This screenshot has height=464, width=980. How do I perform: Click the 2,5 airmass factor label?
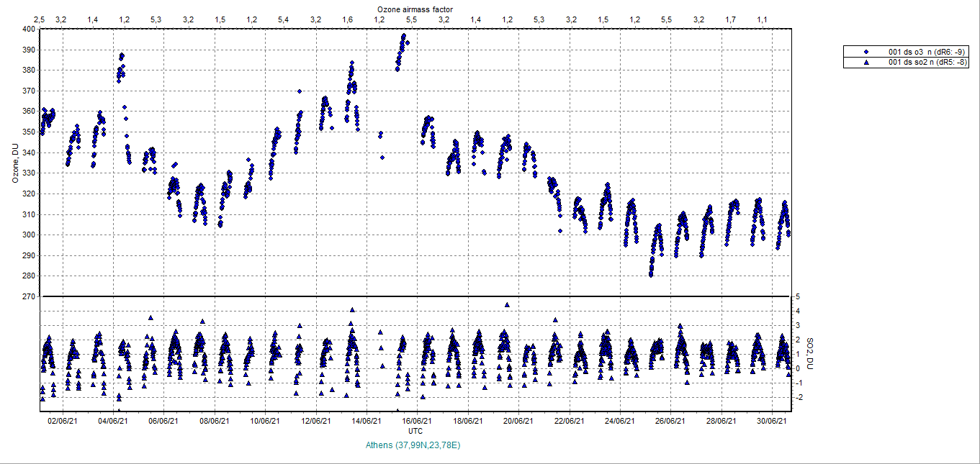pyautogui.click(x=39, y=19)
